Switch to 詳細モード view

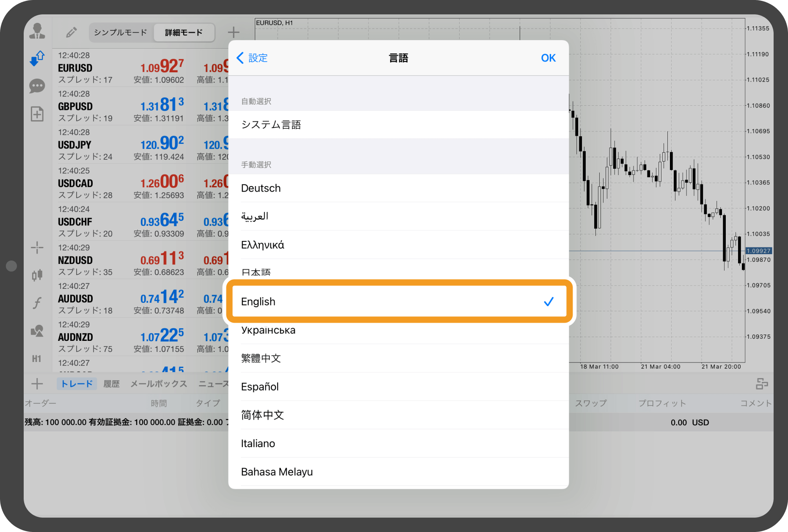pyautogui.click(x=184, y=33)
